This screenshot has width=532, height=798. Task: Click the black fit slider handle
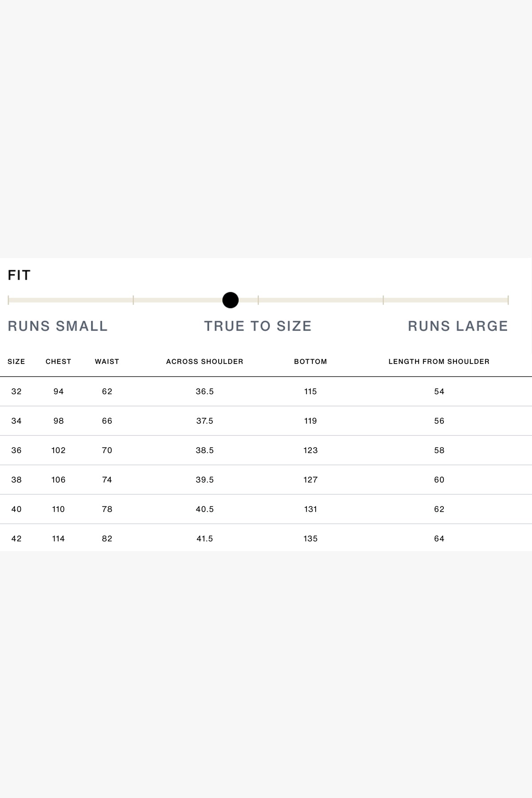click(231, 300)
